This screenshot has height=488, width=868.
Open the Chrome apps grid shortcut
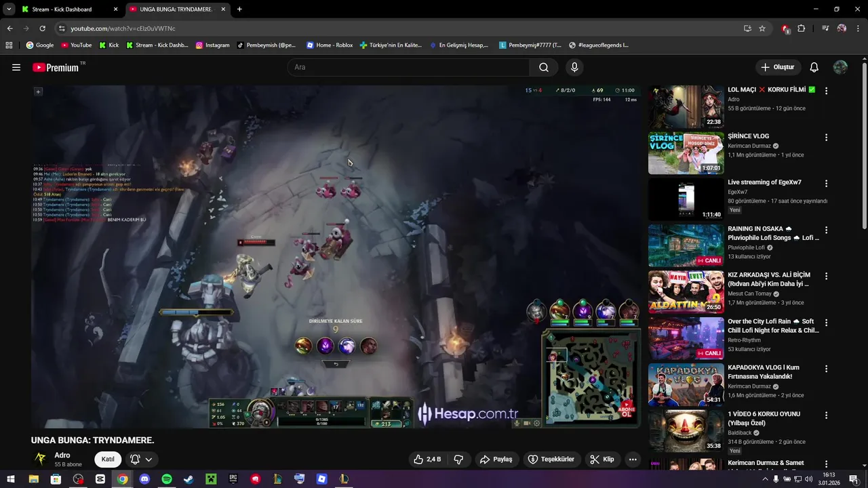click(x=9, y=45)
